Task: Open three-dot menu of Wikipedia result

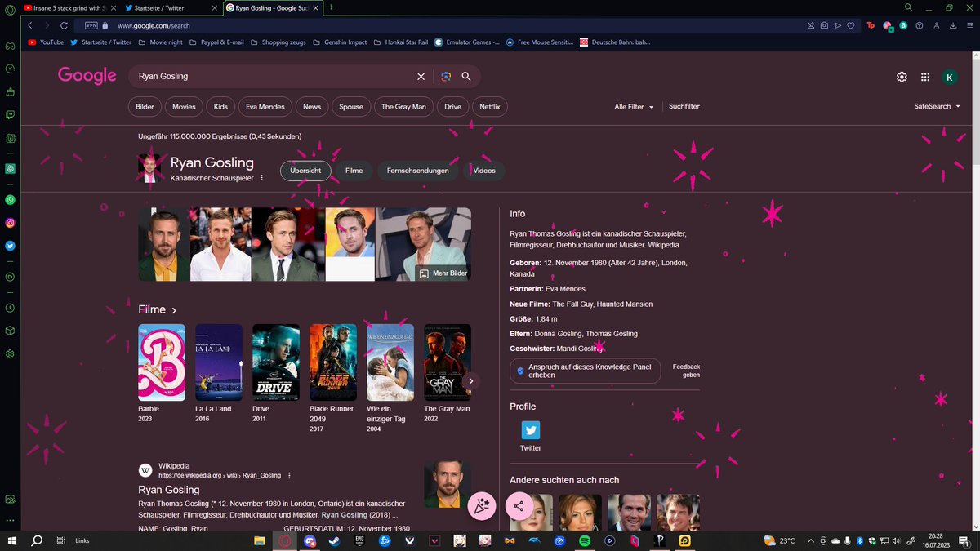Action: (x=289, y=475)
